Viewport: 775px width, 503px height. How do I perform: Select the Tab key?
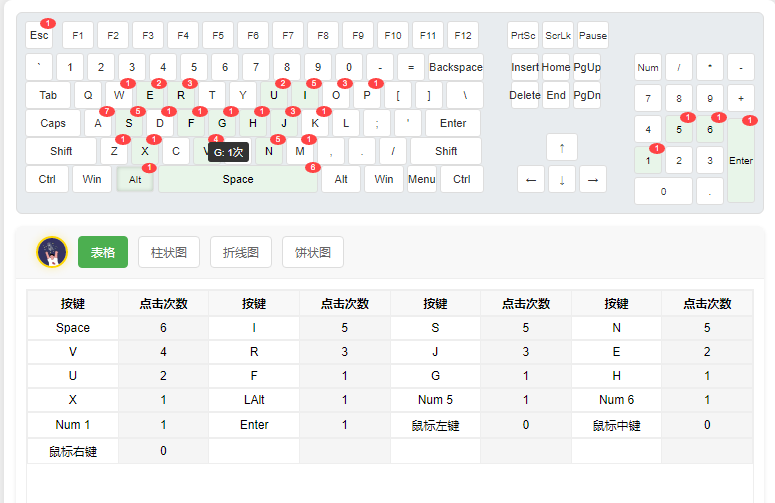tap(48, 95)
